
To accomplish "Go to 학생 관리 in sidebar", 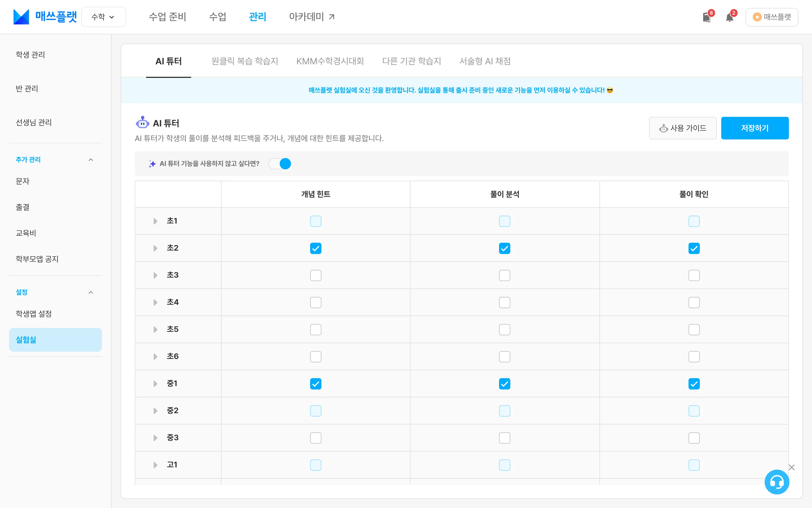I will pos(30,54).
